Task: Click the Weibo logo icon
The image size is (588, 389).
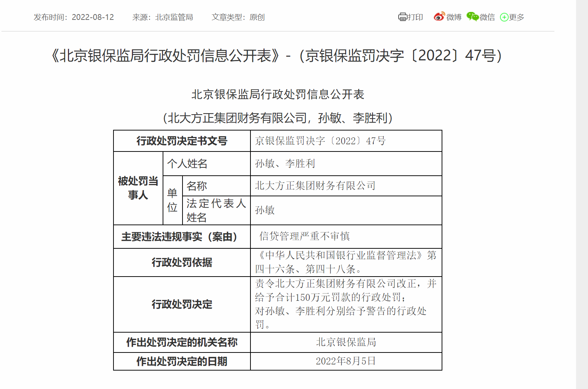Action: (x=439, y=17)
